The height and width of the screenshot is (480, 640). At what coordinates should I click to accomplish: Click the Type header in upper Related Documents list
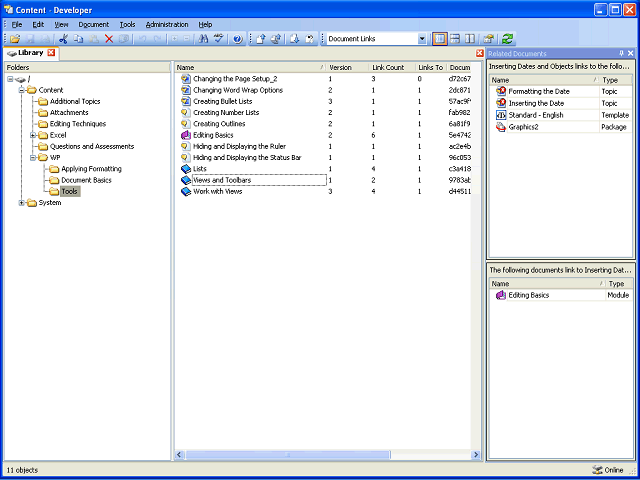[x=616, y=80]
